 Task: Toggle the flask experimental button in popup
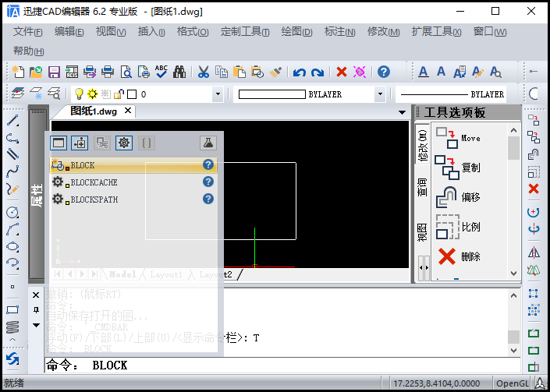click(208, 143)
